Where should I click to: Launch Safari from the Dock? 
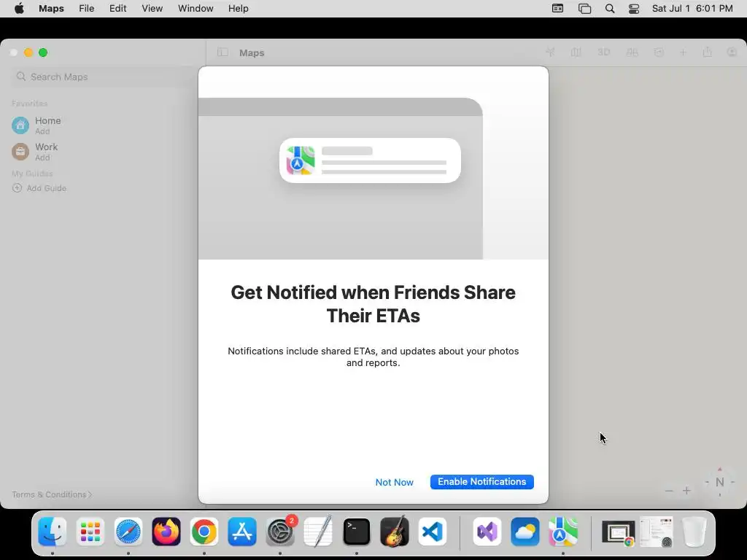[128, 532]
